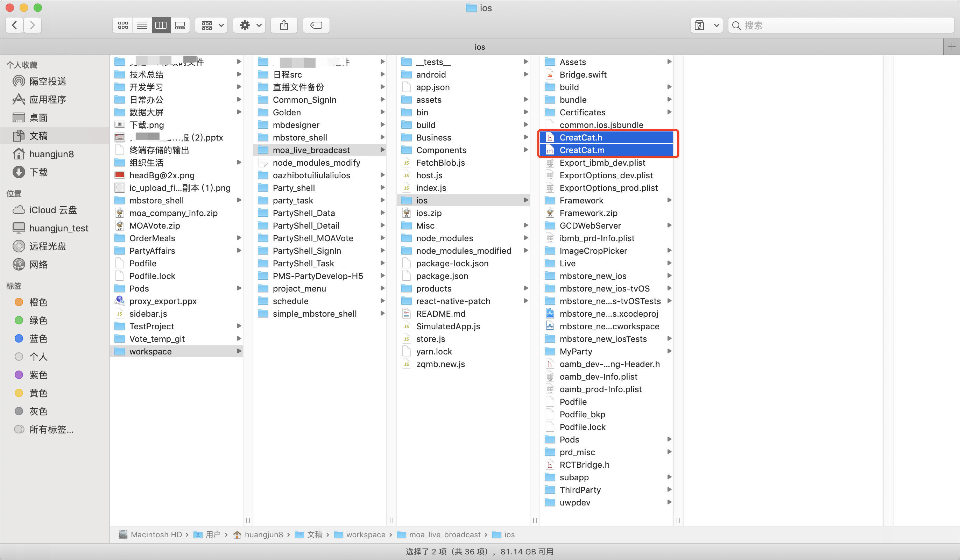
Task: Open the group-by arrangement dropdown
Action: (211, 26)
